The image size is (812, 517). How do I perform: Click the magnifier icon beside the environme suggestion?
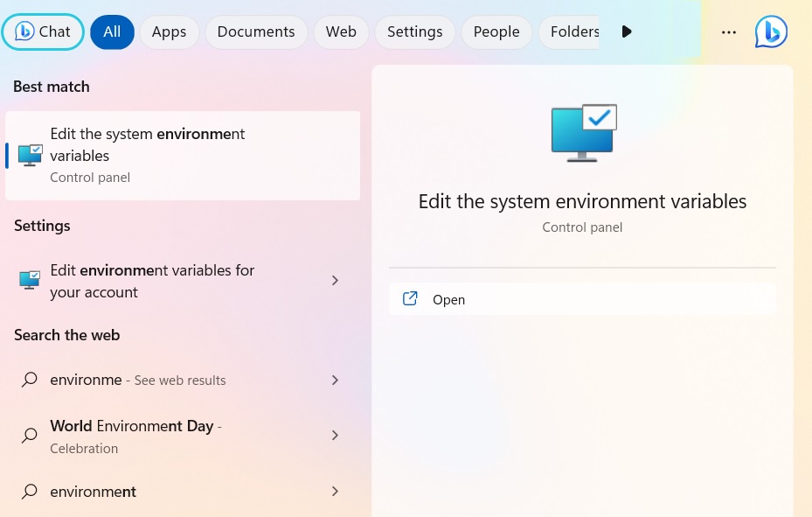29,380
